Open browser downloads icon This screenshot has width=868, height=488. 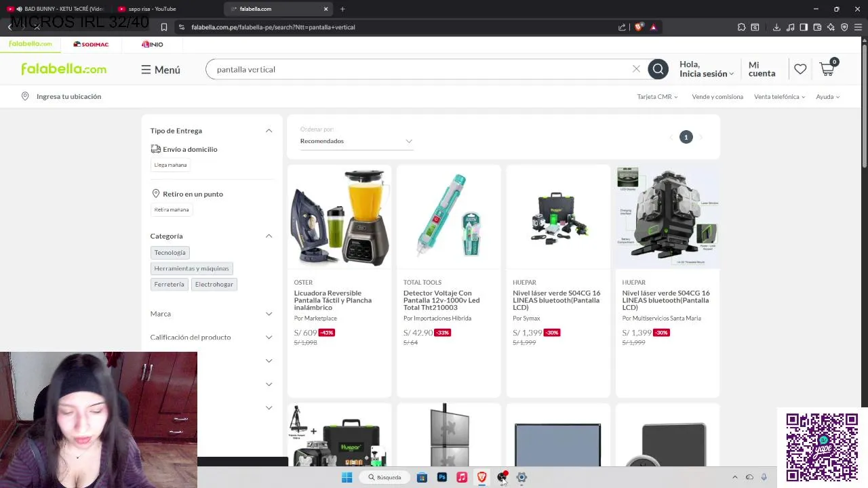pyautogui.click(x=776, y=27)
